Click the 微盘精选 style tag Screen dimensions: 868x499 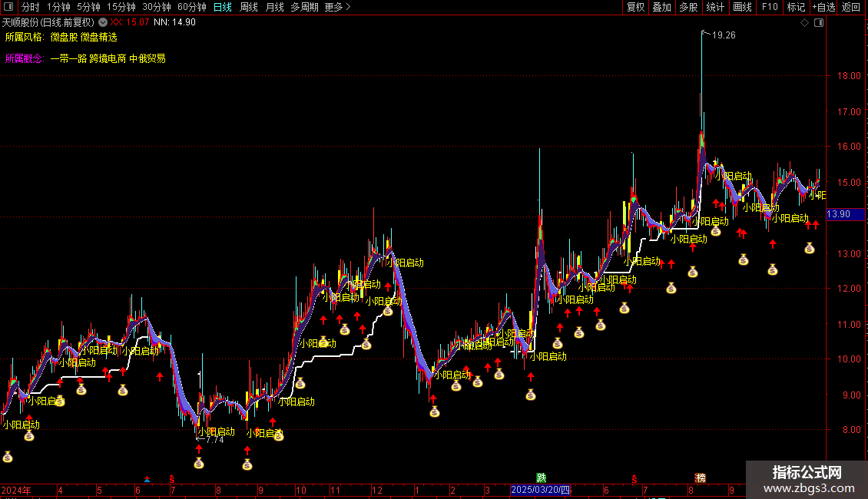(99, 37)
